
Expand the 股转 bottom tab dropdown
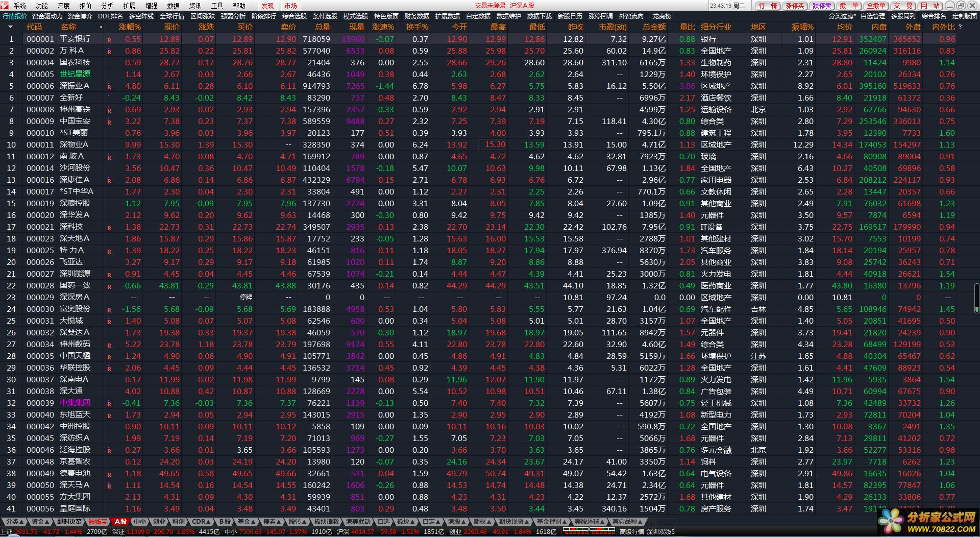tap(305, 522)
